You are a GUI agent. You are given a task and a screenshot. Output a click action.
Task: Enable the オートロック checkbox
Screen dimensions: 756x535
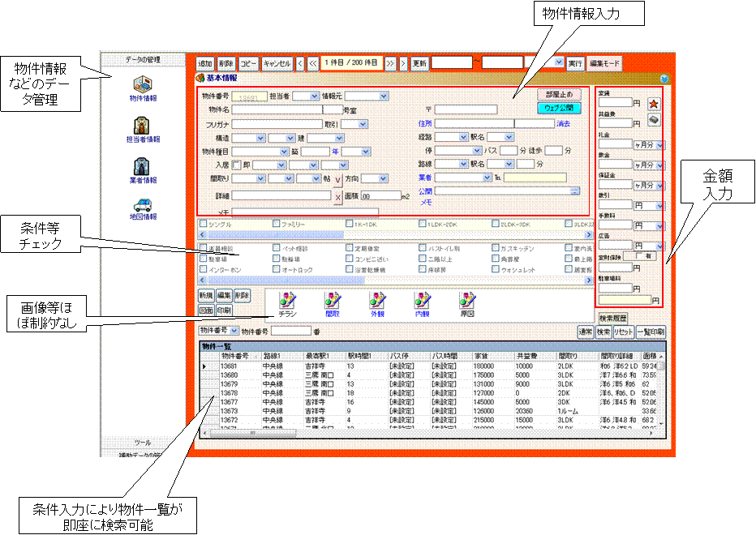(x=277, y=268)
